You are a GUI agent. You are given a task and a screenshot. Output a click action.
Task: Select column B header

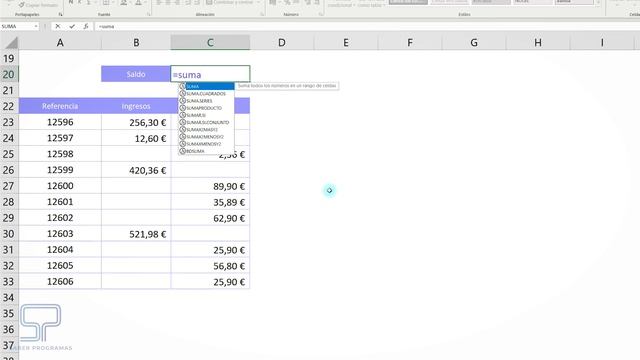(x=136, y=42)
